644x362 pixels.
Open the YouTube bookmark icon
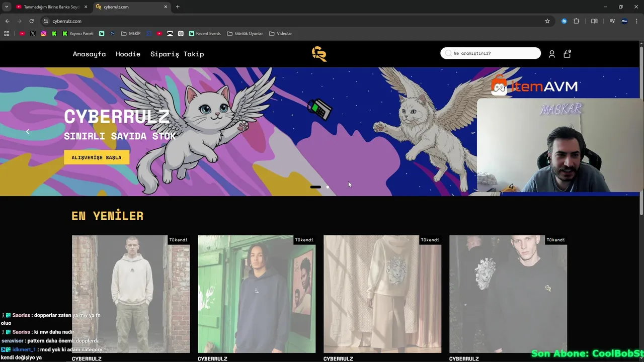click(x=22, y=34)
